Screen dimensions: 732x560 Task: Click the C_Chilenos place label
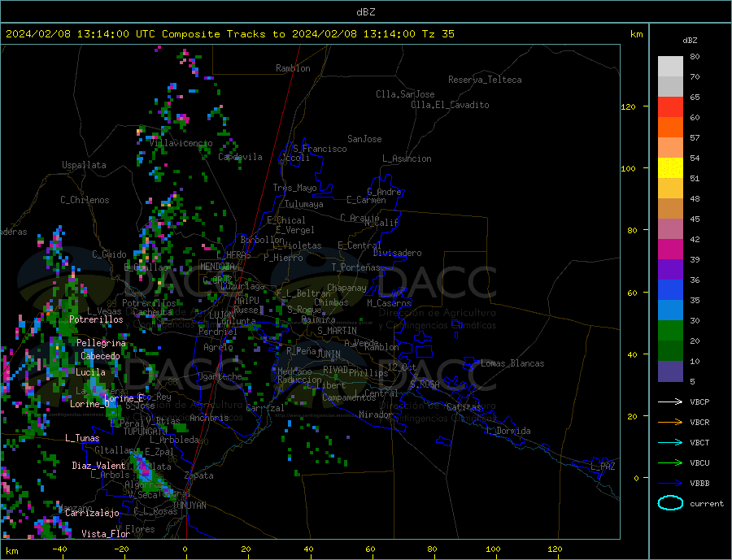pos(85,200)
